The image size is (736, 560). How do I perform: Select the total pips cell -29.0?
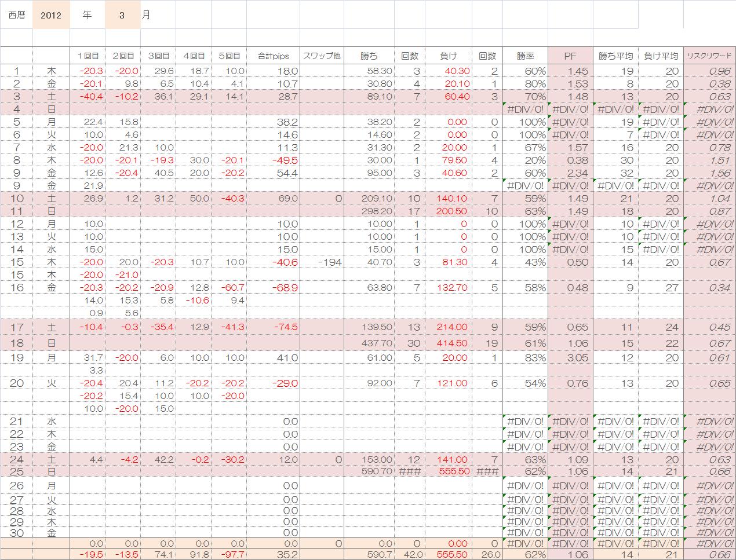(x=274, y=383)
